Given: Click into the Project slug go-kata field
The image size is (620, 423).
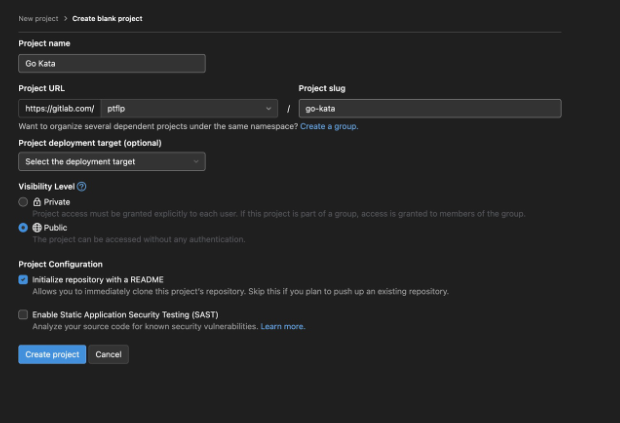Looking at the screenshot, I should point(429,108).
